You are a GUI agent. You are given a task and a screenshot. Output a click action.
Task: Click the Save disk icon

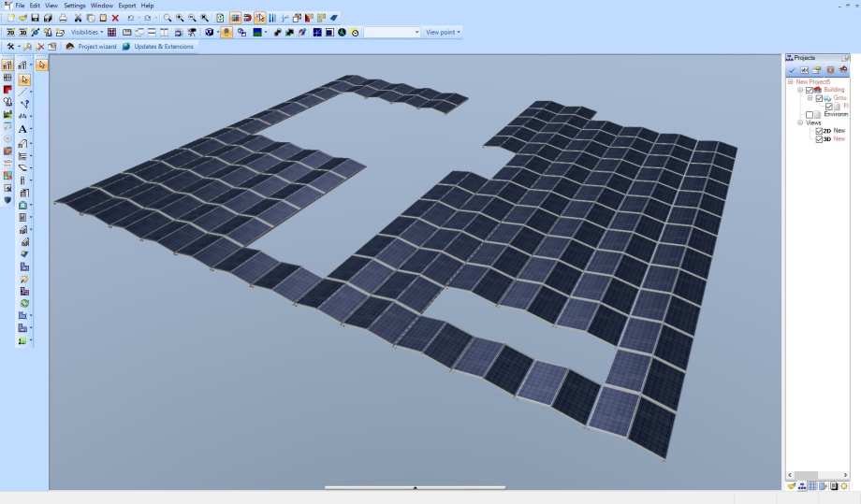[x=35, y=18]
